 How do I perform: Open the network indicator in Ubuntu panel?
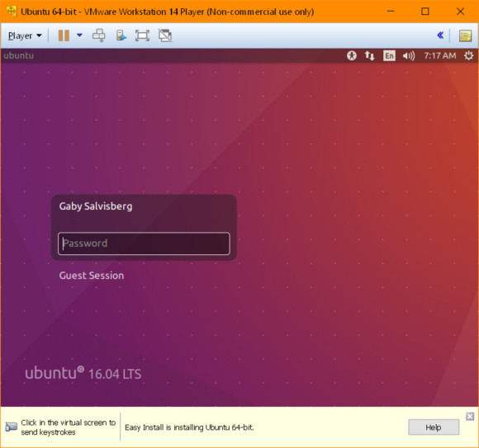[370, 56]
